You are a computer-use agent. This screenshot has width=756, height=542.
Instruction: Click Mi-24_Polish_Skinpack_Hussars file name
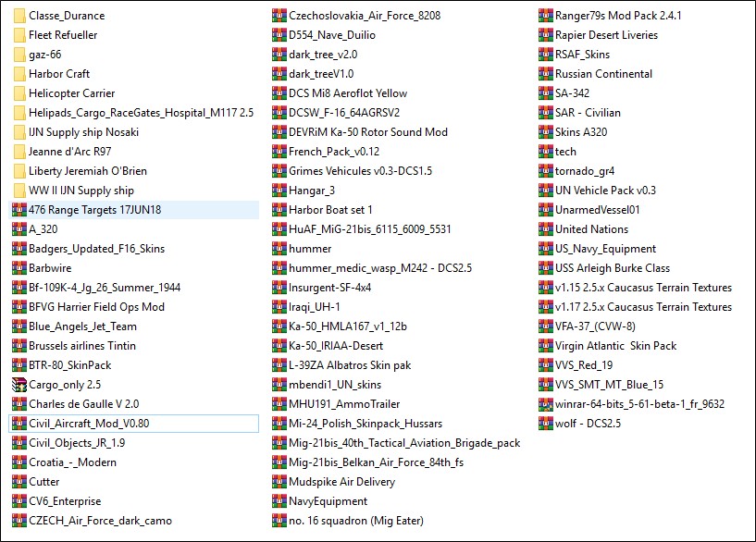click(366, 424)
